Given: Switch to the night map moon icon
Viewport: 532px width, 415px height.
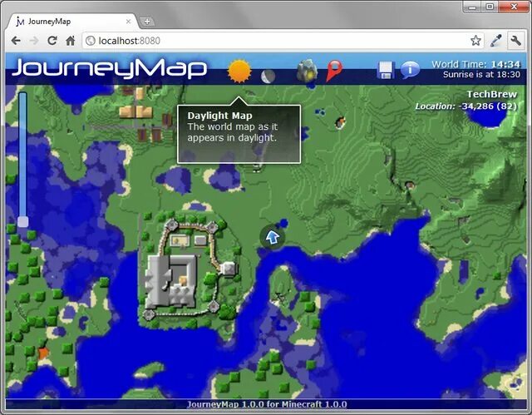Looking at the screenshot, I should click(x=268, y=76).
